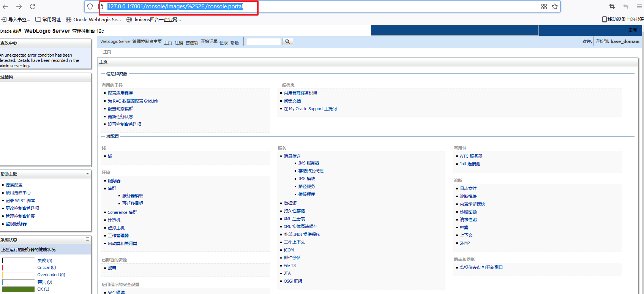Open the 日志文件 link
The width and height of the screenshot is (644, 294).
[x=468, y=188]
